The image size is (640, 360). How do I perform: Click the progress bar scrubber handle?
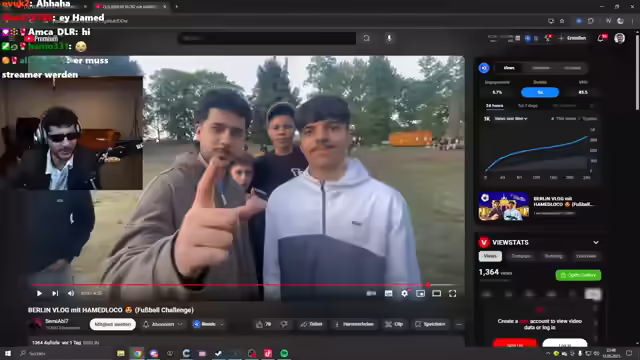coord(428,285)
